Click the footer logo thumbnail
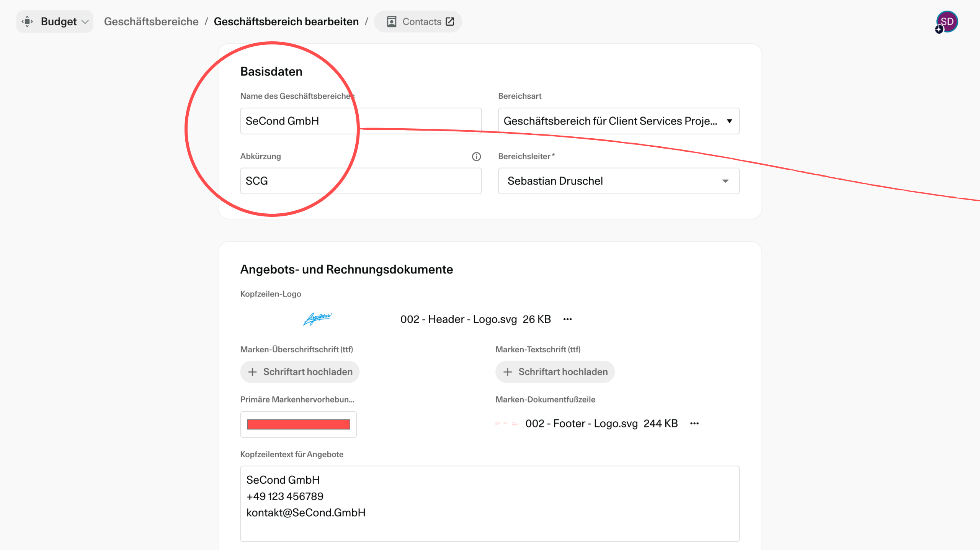 [506, 423]
